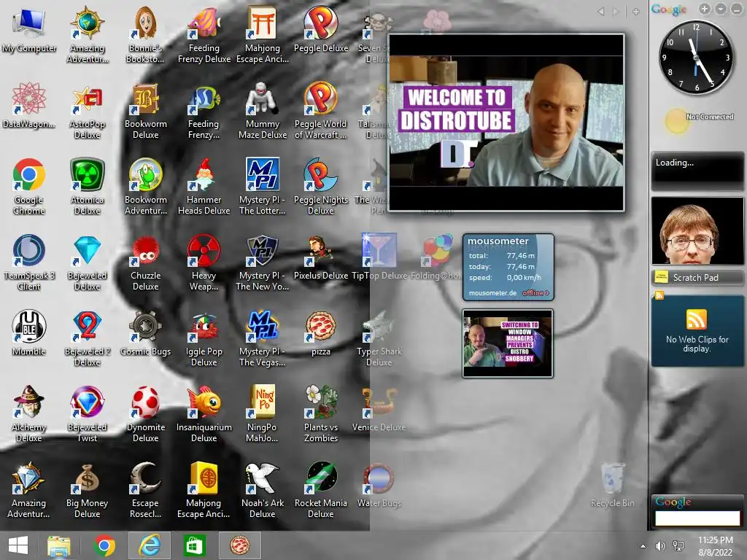Select the Rocket Mania Deluxe icon
This screenshot has width=747, height=560.
pos(321,478)
